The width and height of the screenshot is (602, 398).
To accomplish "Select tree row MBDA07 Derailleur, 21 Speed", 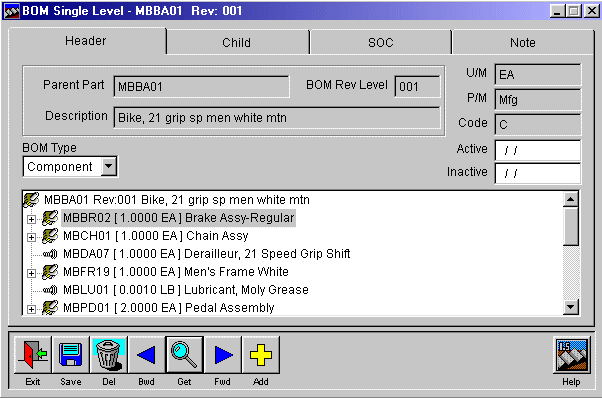I will 207,254.
